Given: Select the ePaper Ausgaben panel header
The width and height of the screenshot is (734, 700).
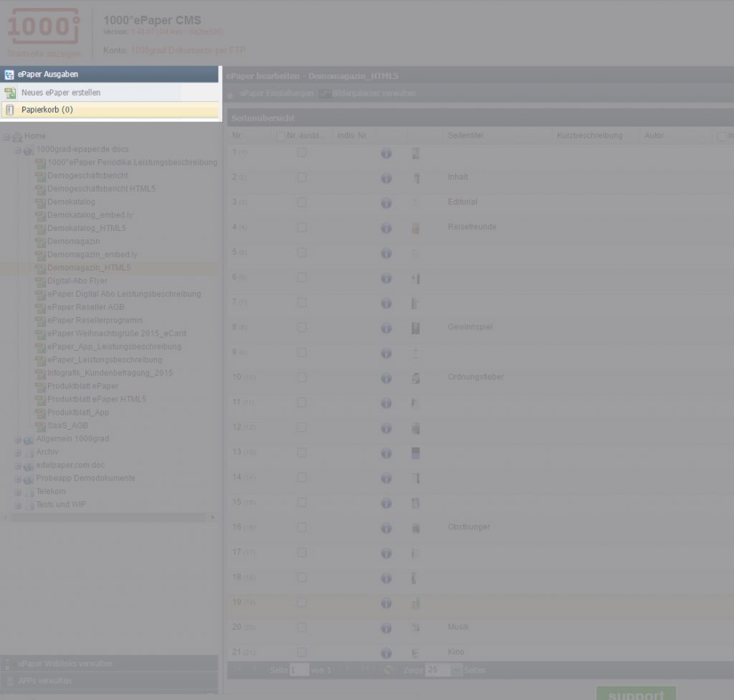Looking at the screenshot, I should [x=109, y=75].
